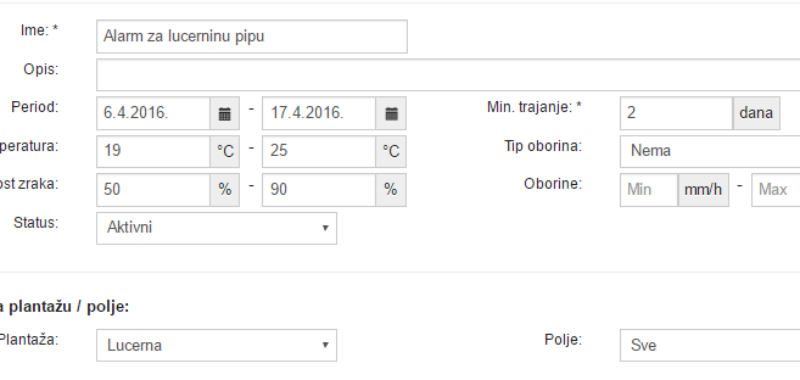Open the Plantaža dropdown showing Lucerna
This screenshot has height=380, width=800.
point(216,345)
